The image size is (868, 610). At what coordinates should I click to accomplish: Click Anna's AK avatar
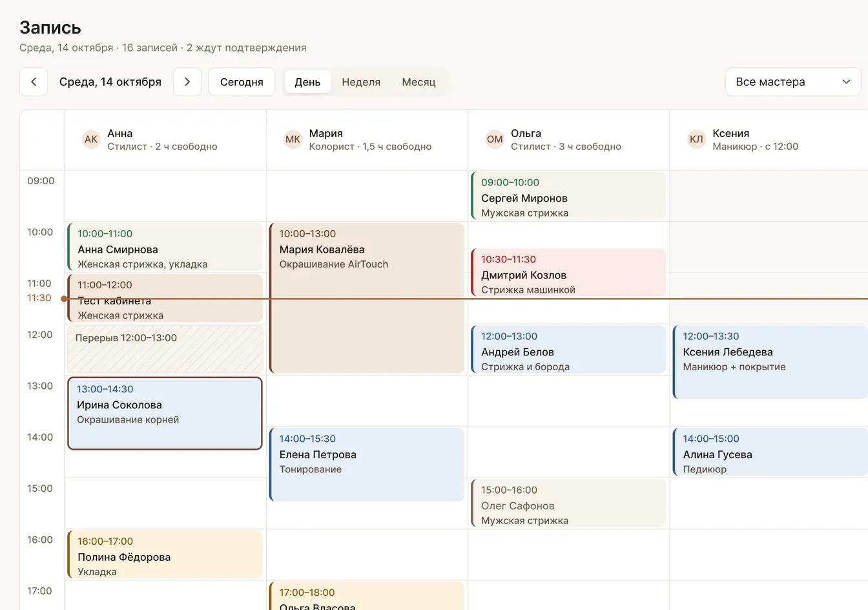coord(91,140)
